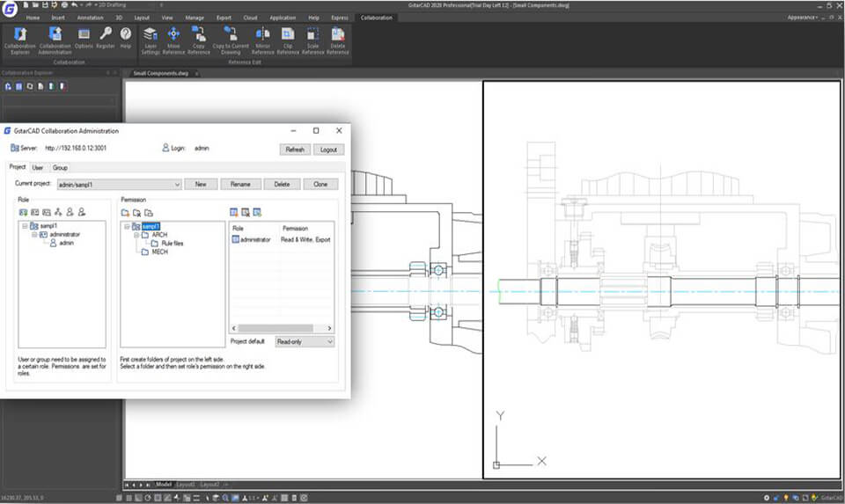The height and width of the screenshot is (504, 845).
Task: Click hierarchy icon in Role toolbar
Action: (x=58, y=212)
